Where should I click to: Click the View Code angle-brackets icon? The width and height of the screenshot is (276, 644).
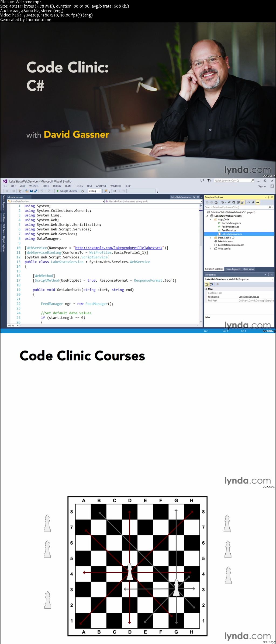[249, 202]
